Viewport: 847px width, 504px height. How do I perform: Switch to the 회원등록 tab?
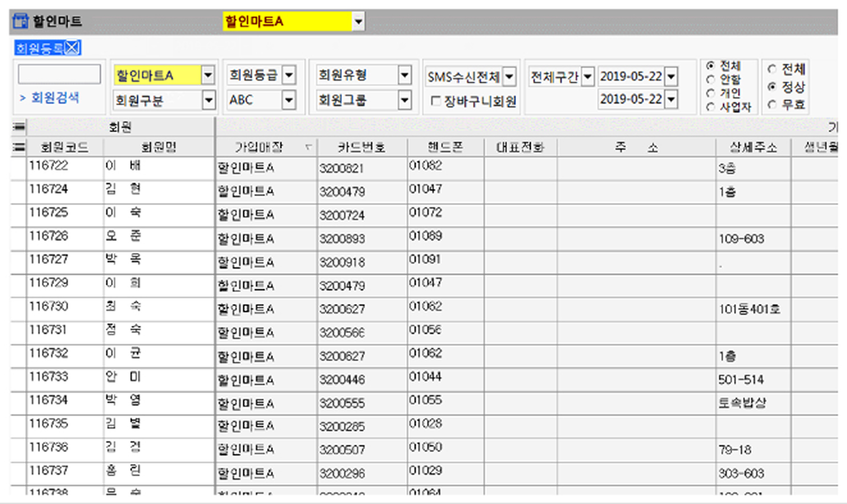tap(39, 48)
